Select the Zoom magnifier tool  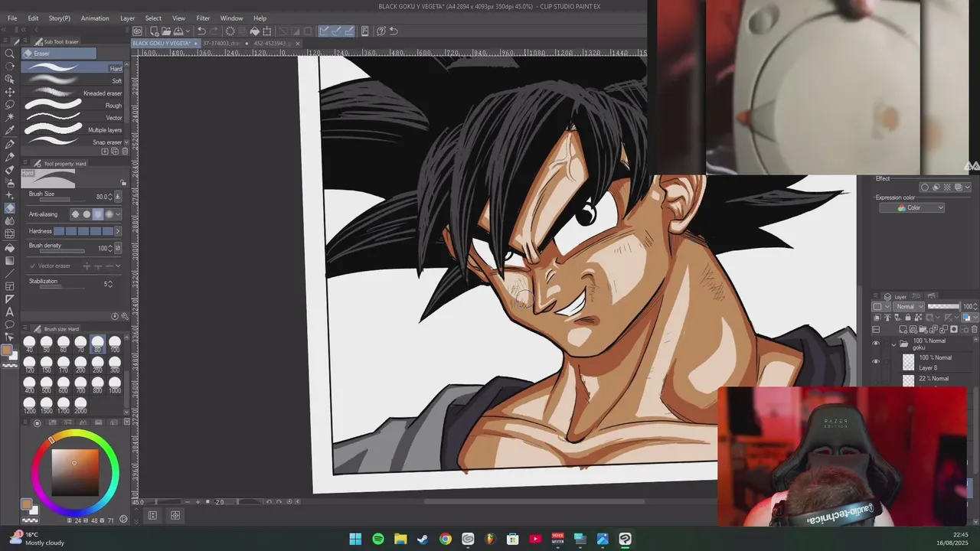[10, 53]
